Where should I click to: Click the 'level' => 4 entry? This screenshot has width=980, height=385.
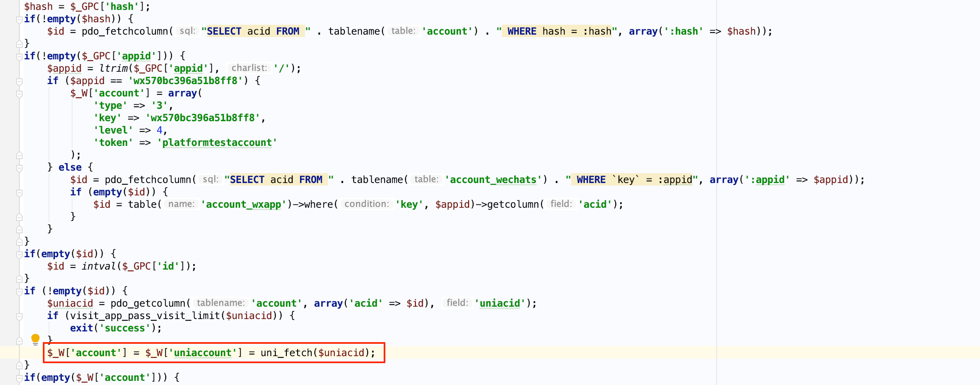click(130, 130)
